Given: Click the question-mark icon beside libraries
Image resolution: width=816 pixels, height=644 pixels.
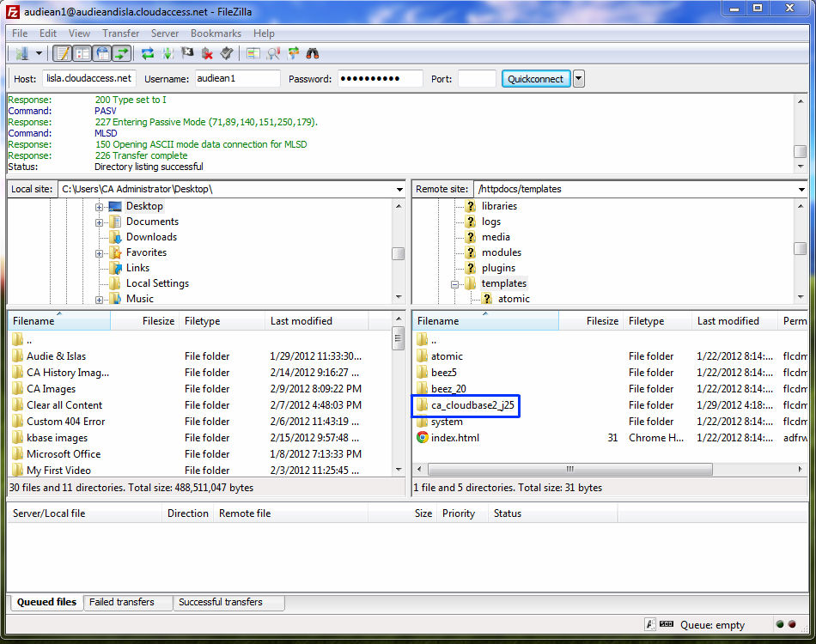Looking at the screenshot, I should pos(471,206).
